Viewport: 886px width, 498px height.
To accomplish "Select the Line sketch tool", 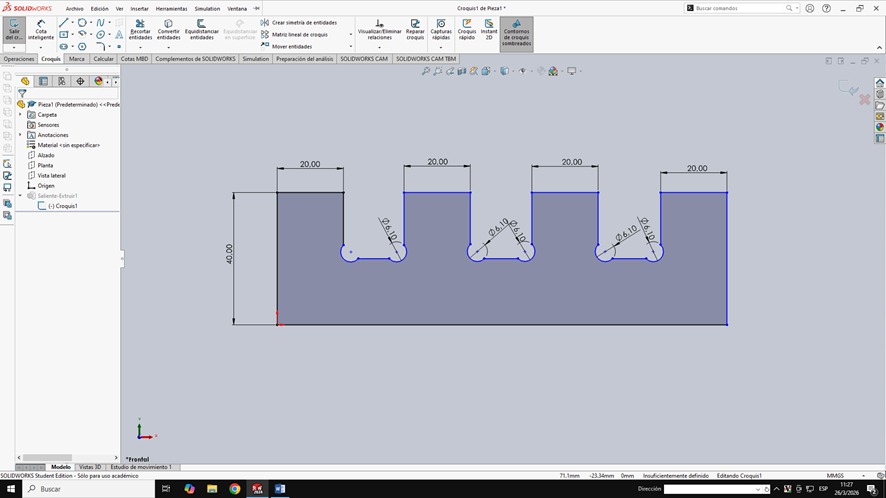I will [x=63, y=23].
